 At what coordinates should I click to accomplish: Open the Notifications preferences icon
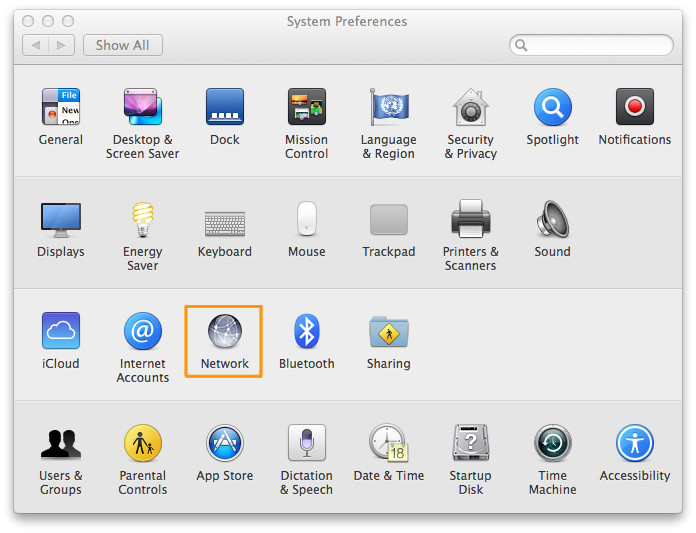[635, 107]
